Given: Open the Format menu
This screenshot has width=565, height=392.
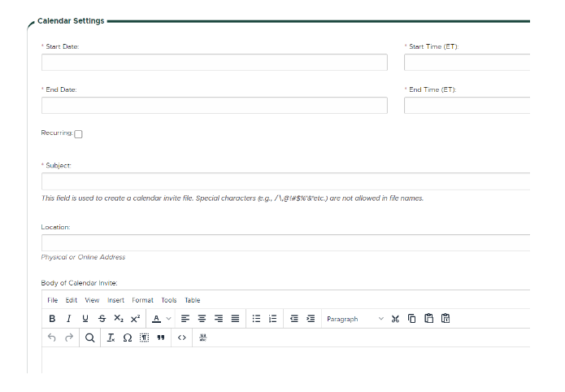Looking at the screenshot, I should tap(142, 300).
